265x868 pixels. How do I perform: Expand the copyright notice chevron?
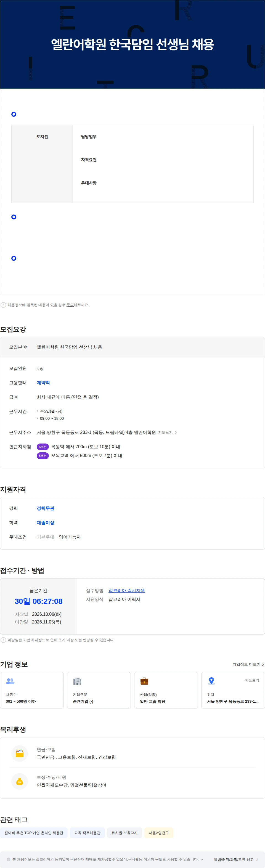tap(202, 859)
